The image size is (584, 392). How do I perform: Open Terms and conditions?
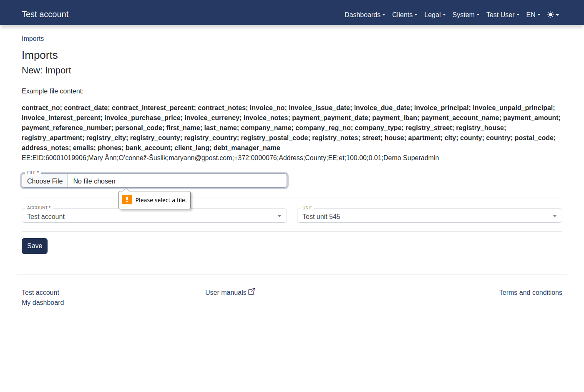click(531, 292)
